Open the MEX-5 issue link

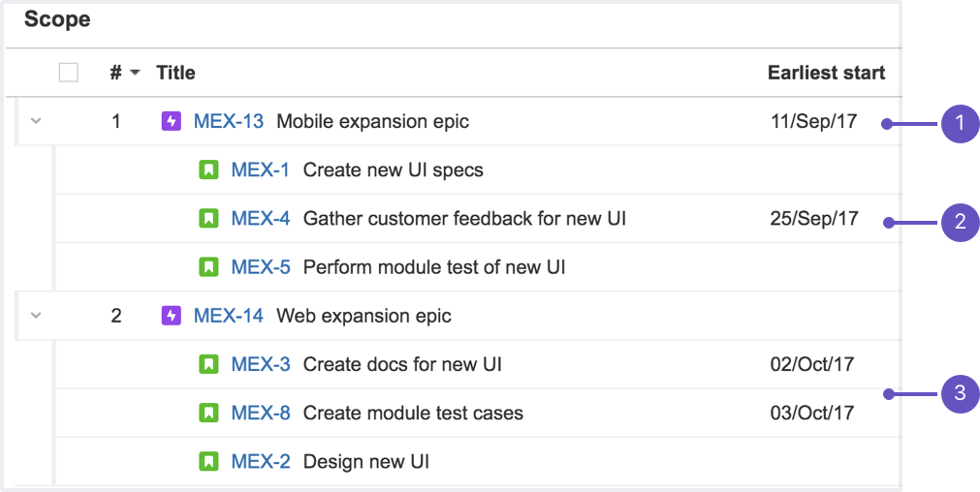[x=261, y=267]
